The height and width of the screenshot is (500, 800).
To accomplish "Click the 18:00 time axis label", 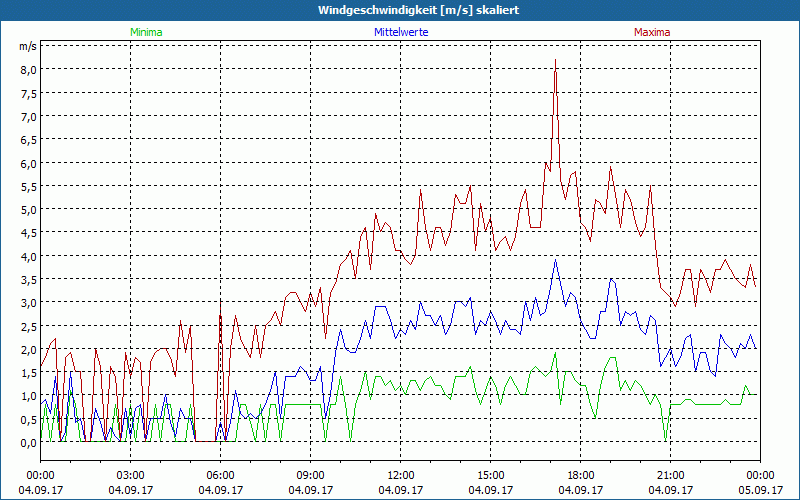I will coord(581,476).
